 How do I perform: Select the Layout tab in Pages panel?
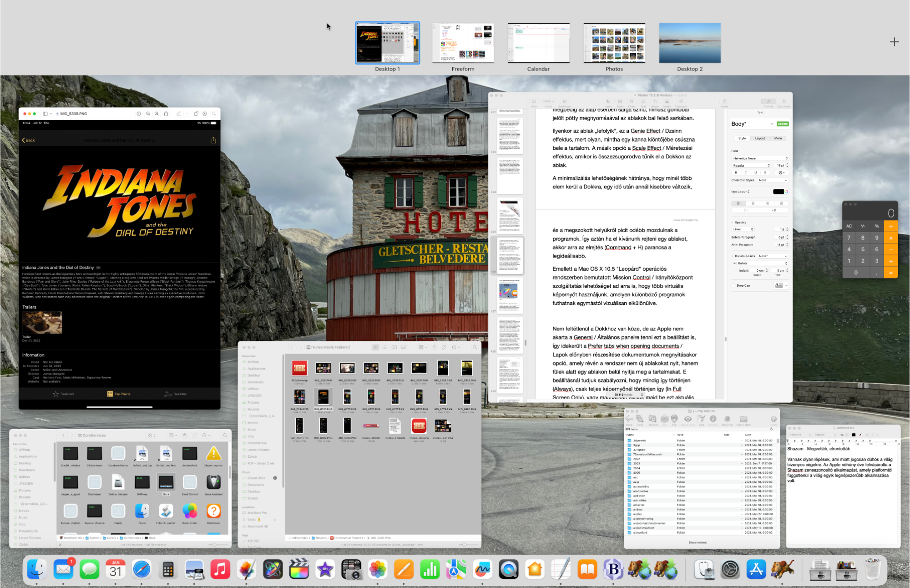(760, 138)
